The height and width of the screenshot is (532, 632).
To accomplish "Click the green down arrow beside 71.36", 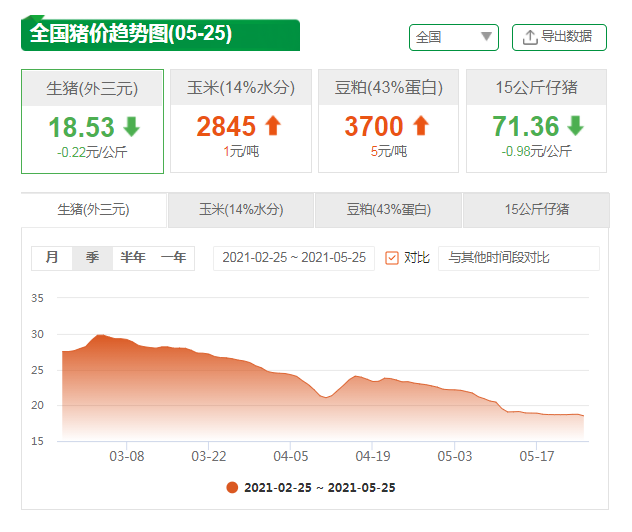I will 576,125.
